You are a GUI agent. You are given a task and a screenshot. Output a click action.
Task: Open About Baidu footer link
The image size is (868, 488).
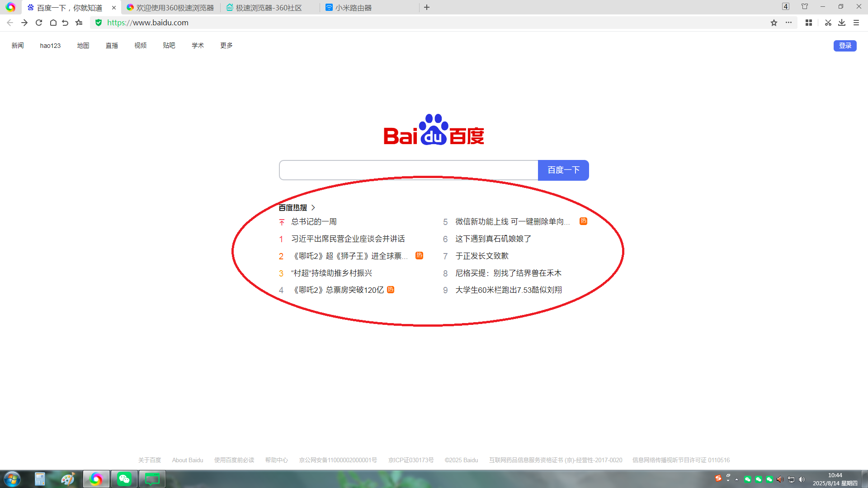click(188, 460)
